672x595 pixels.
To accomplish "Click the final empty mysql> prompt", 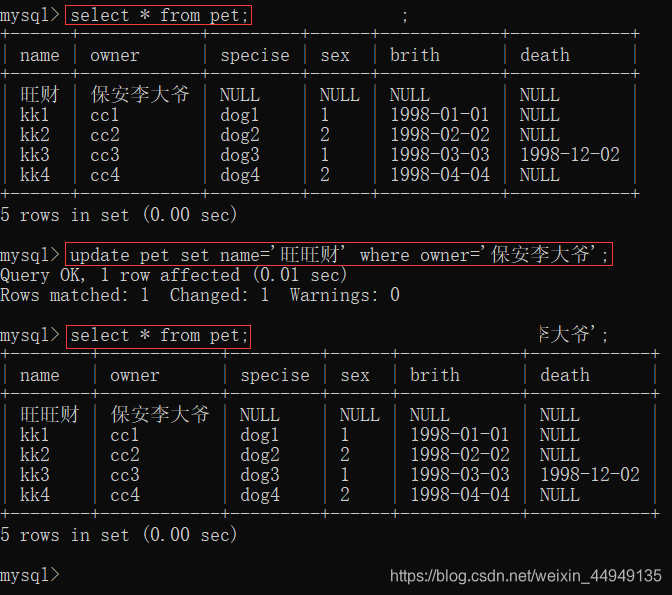I will pyautogui.click(x=30, y=575).
